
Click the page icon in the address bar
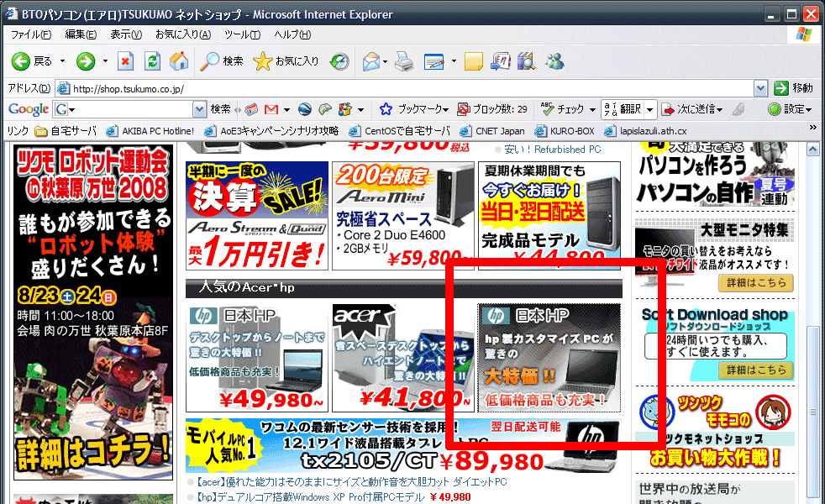63,88
